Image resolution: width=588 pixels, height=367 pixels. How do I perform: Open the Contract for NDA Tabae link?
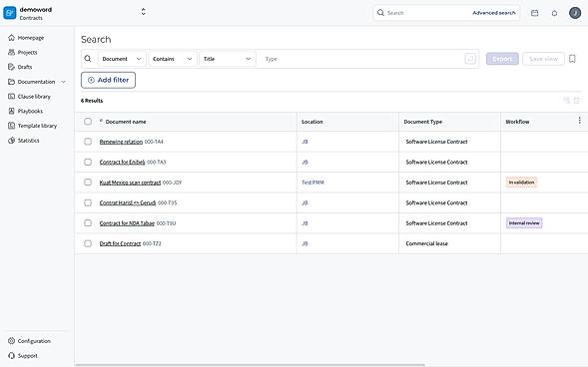(x=127, y=223)
